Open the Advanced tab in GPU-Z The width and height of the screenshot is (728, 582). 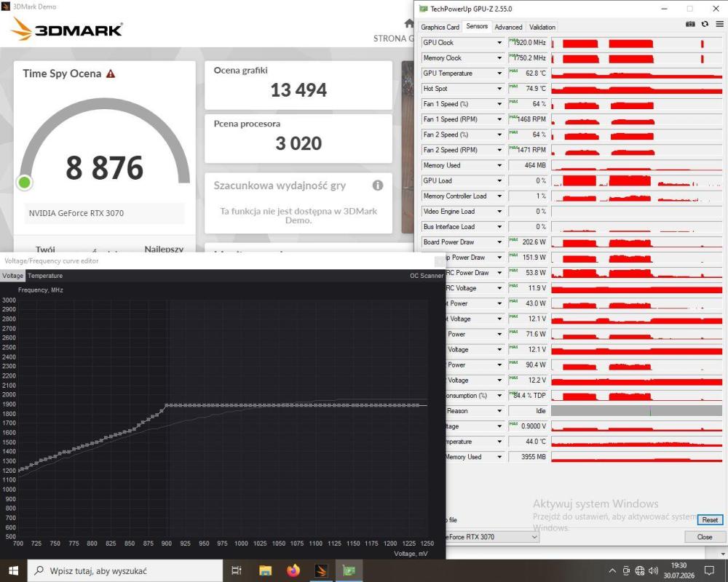(x=508, y=28)
